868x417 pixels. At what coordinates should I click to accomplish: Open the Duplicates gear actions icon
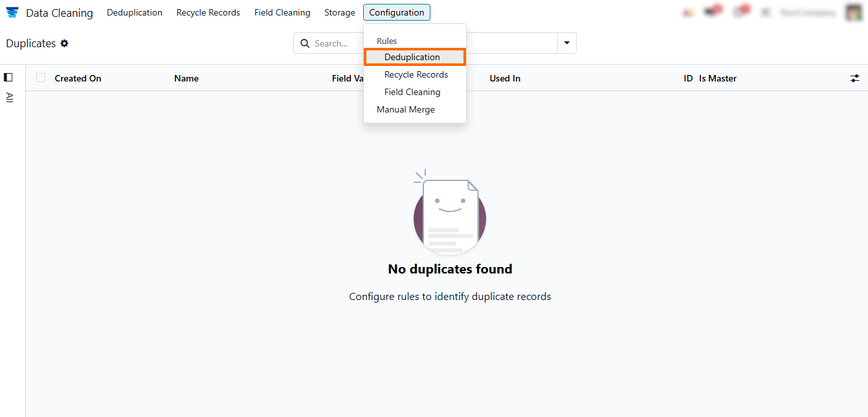pyautogui.click(x=64, y=43)
